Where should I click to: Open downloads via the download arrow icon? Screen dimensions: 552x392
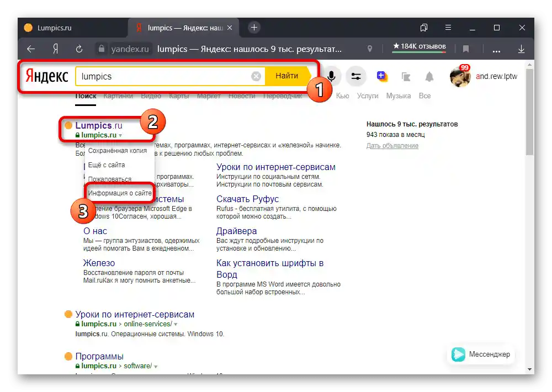[x=522, y=49]
